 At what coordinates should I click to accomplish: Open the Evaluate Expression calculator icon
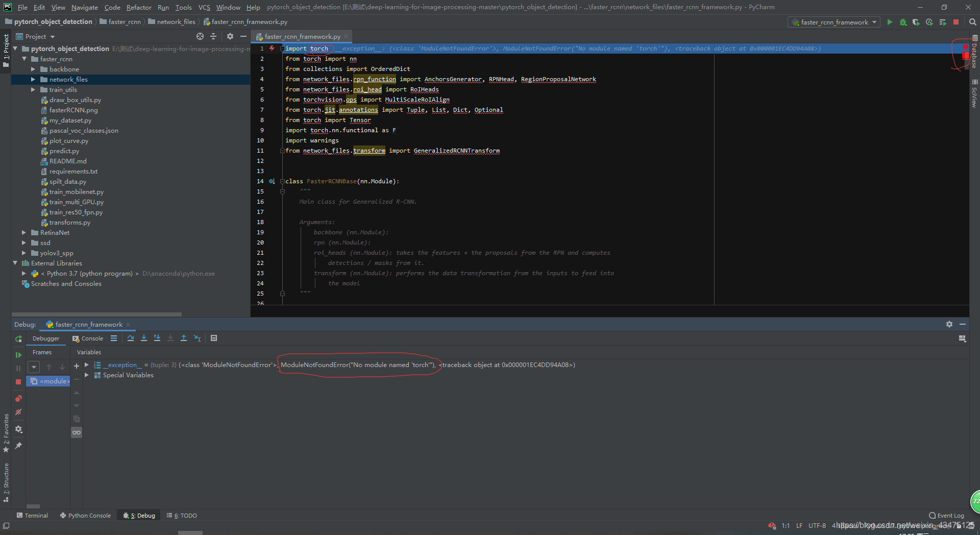(x=214, y=338)
